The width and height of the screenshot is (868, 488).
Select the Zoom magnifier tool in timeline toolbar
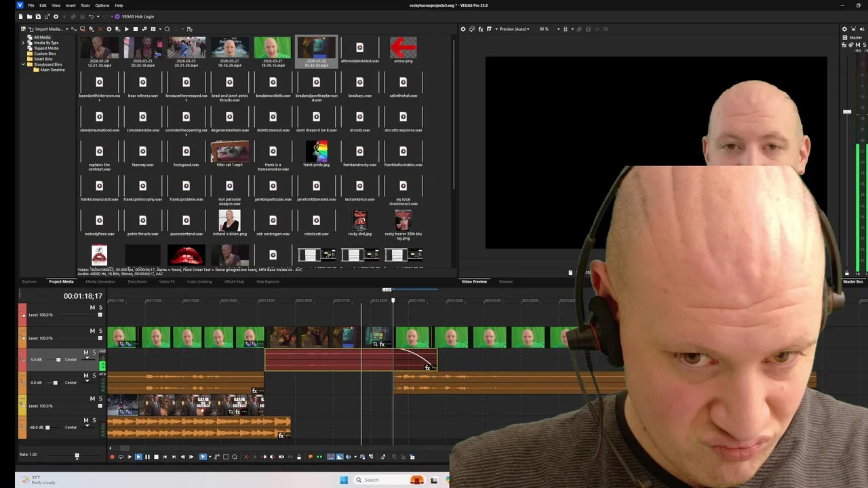(235, 457)
